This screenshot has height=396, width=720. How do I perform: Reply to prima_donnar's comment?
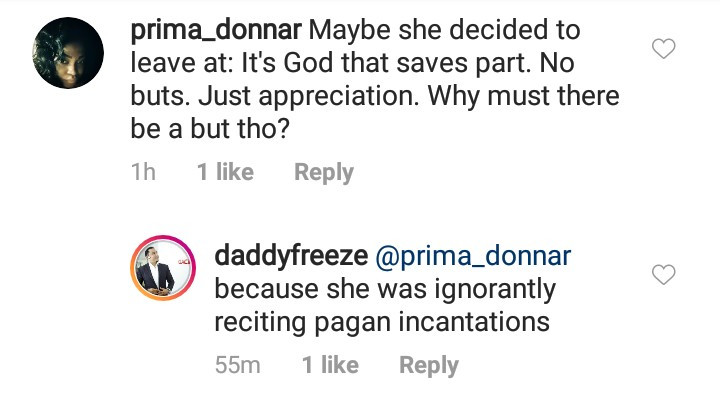click(324, 173)
